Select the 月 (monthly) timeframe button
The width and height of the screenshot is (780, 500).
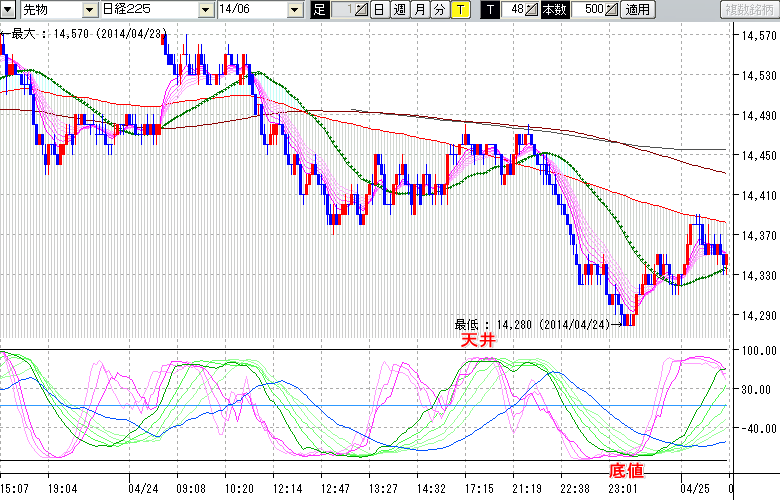[x=419, y=10]
